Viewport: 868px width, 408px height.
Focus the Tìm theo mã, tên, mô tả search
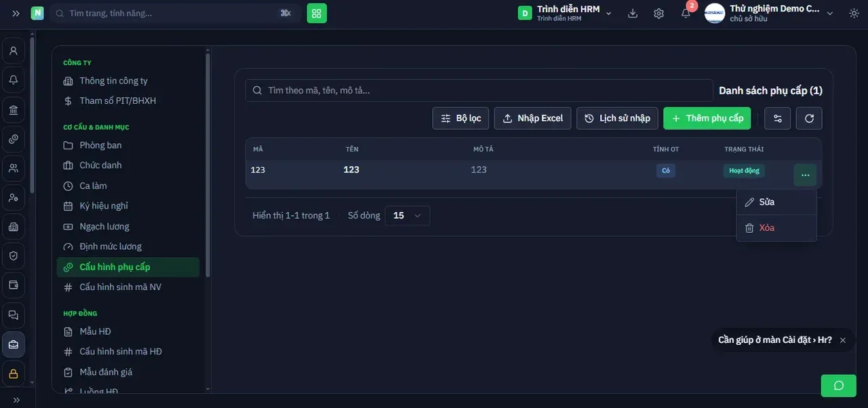[x=479, y=90]
